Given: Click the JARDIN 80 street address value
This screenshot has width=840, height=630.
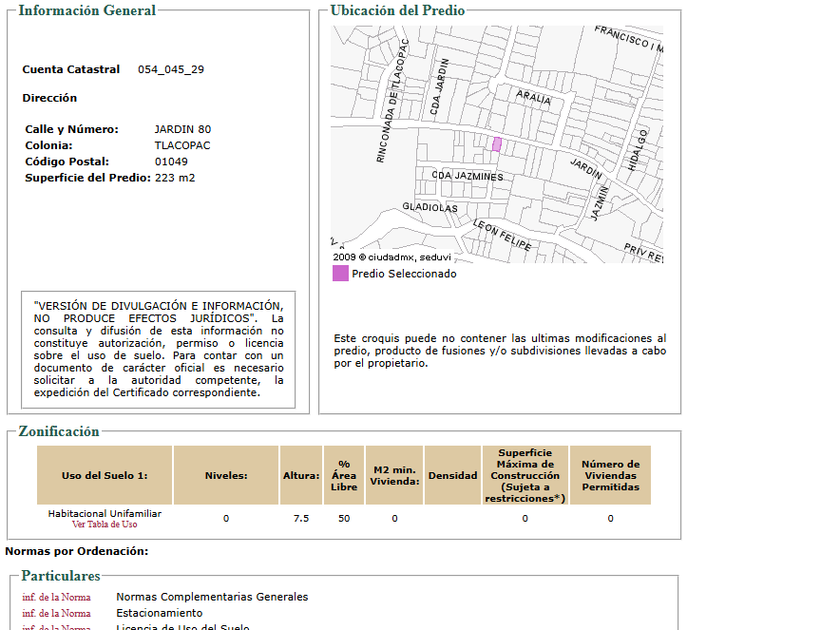Looking at the screenshot, I should pos(183,129).
